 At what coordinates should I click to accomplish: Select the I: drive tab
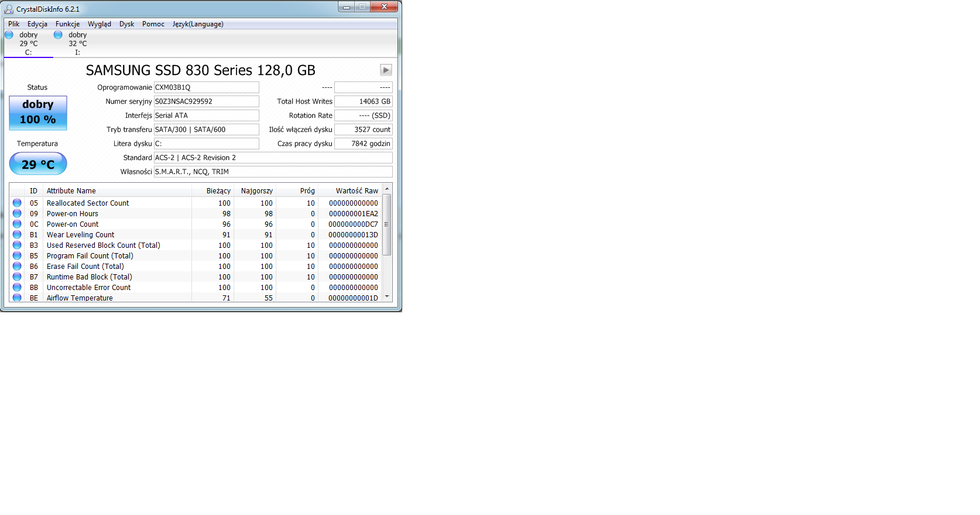pos(77,44)
